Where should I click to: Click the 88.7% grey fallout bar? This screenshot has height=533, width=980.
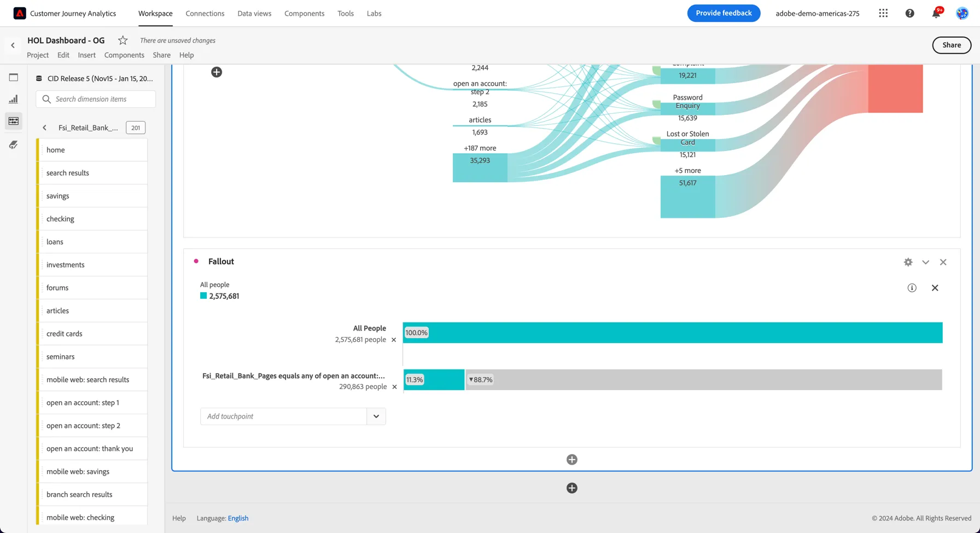(704, 380)
